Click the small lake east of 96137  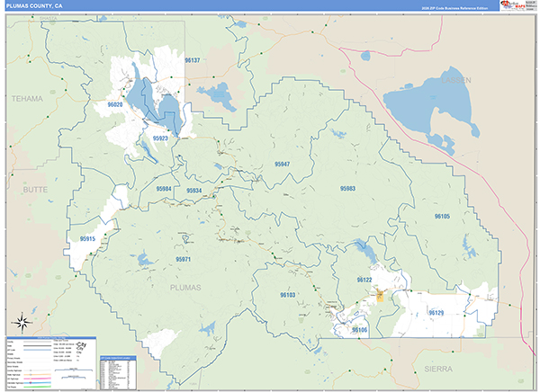pos(217,92)
